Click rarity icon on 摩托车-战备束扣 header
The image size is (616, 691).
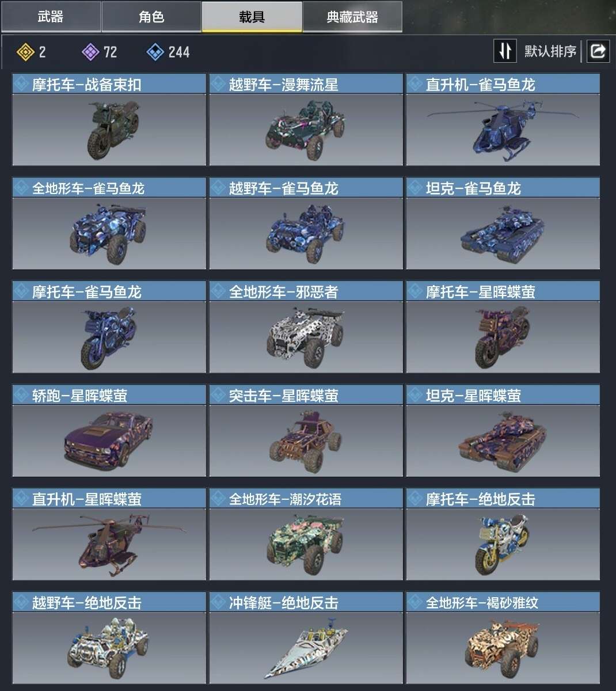tap(22, 85)
